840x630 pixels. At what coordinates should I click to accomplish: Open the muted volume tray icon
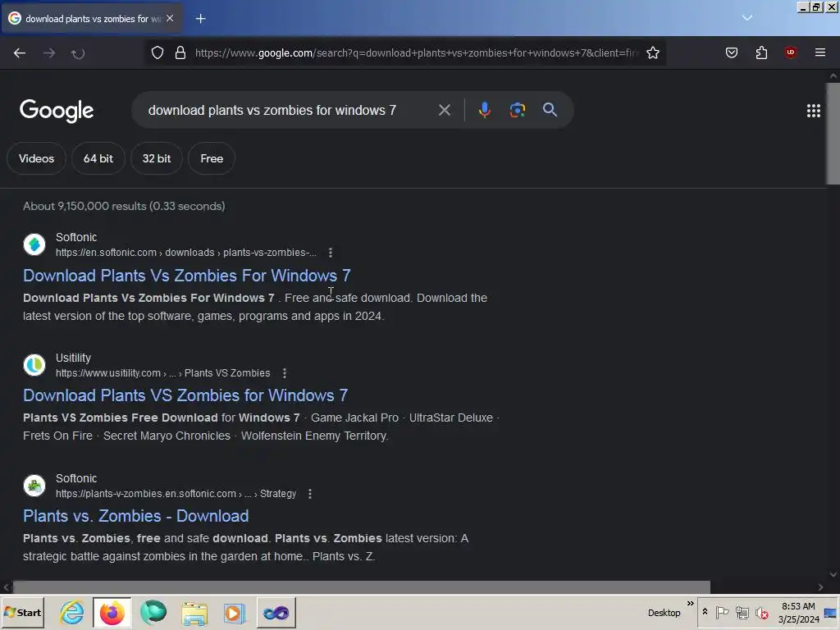tap(761, 612)
